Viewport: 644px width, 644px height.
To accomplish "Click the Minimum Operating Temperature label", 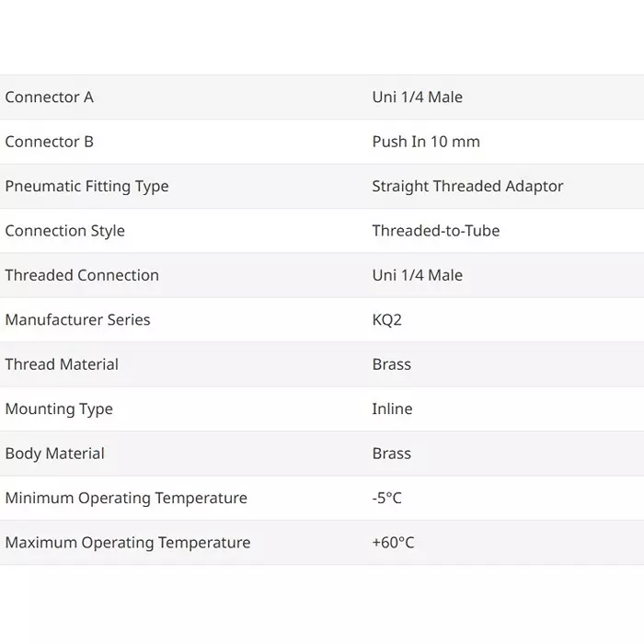I will click(126, 498).
